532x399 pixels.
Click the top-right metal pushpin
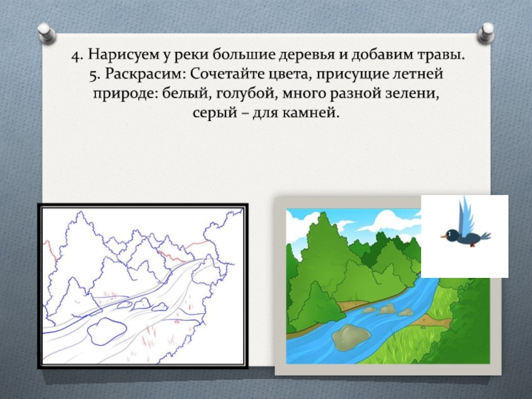pos(487,31)
